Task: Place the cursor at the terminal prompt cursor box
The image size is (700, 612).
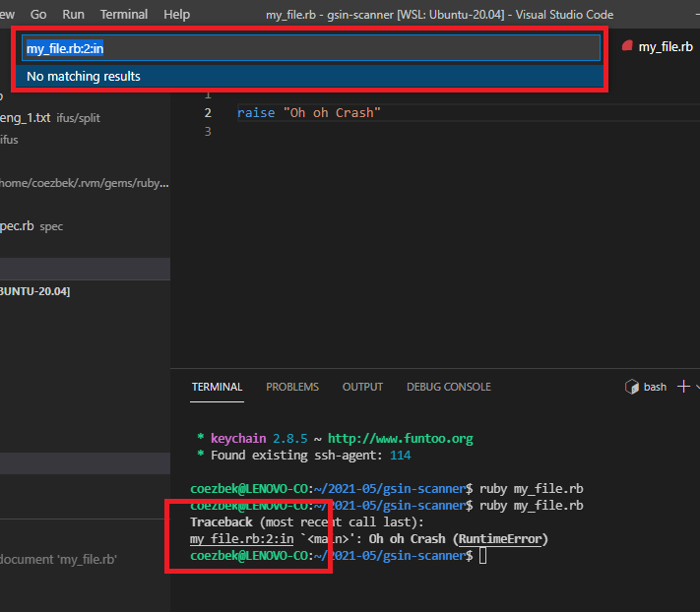Action: (482, 556)
